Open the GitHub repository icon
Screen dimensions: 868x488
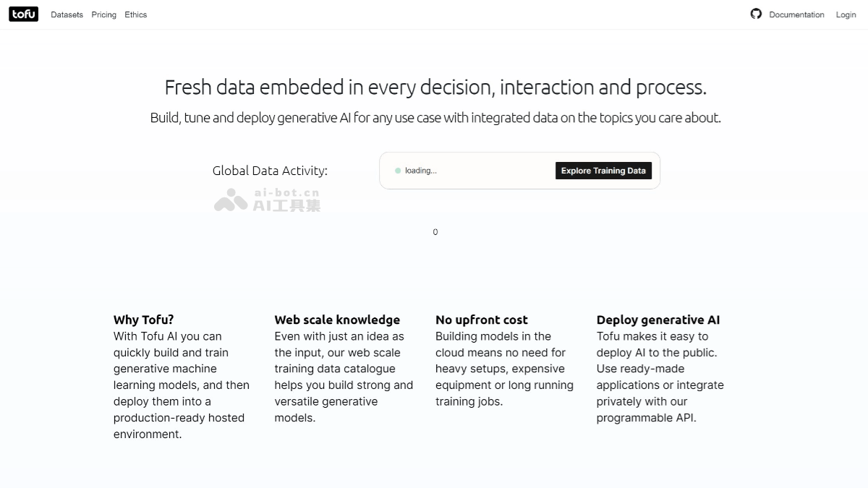tap(756, 14)
